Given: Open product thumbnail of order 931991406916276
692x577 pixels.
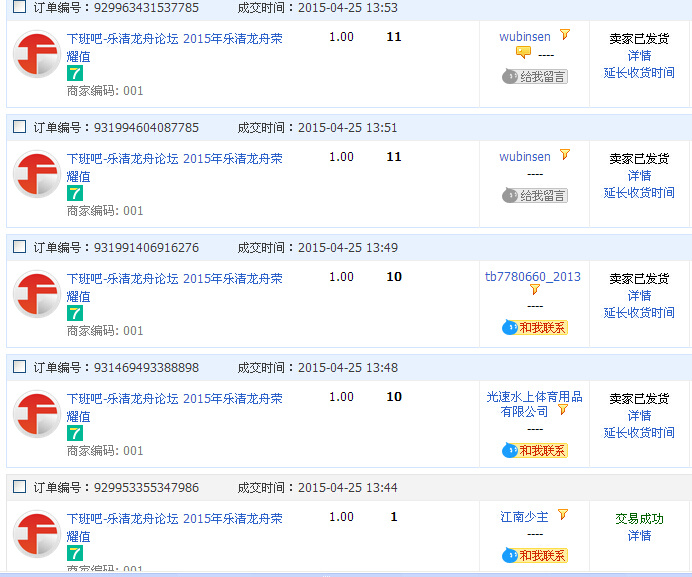Looking at the screenshot, I should pyautogui.click(x=37, y=294).
